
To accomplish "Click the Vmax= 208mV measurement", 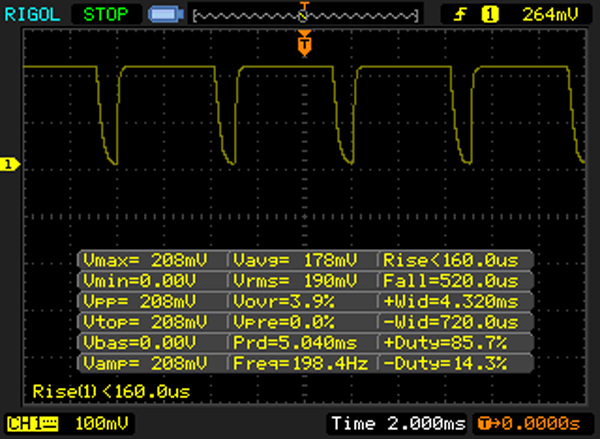I will pos(145,260).
